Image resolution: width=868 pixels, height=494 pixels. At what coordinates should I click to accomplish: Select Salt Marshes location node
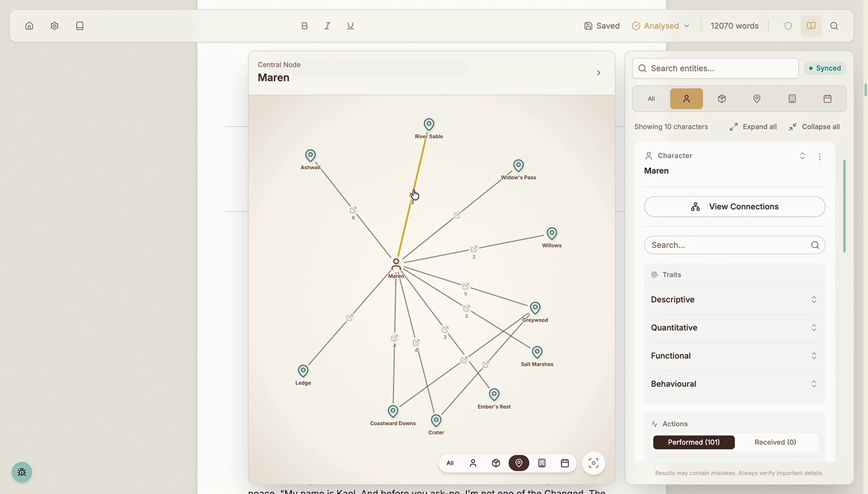(x=537, y=352)
